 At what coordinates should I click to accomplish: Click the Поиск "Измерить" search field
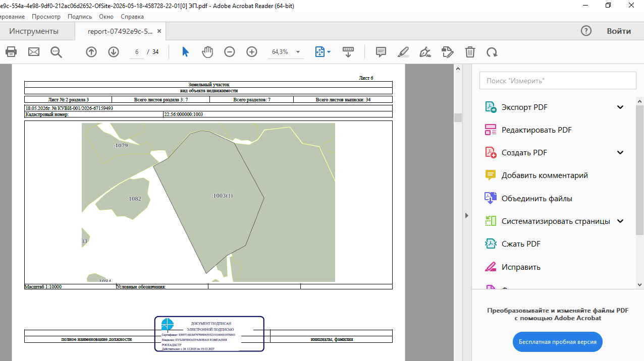558,81
